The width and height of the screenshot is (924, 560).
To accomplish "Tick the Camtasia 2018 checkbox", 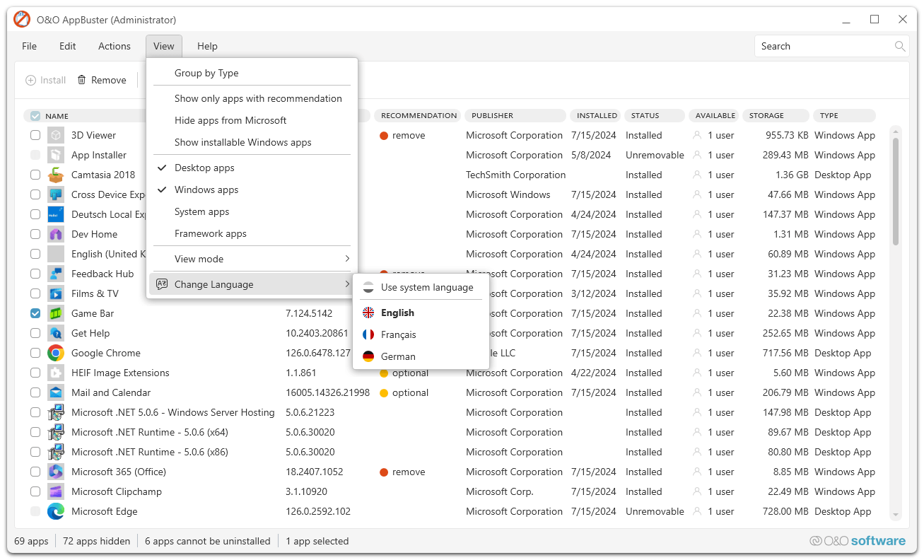I will click(x=35, y=175).
